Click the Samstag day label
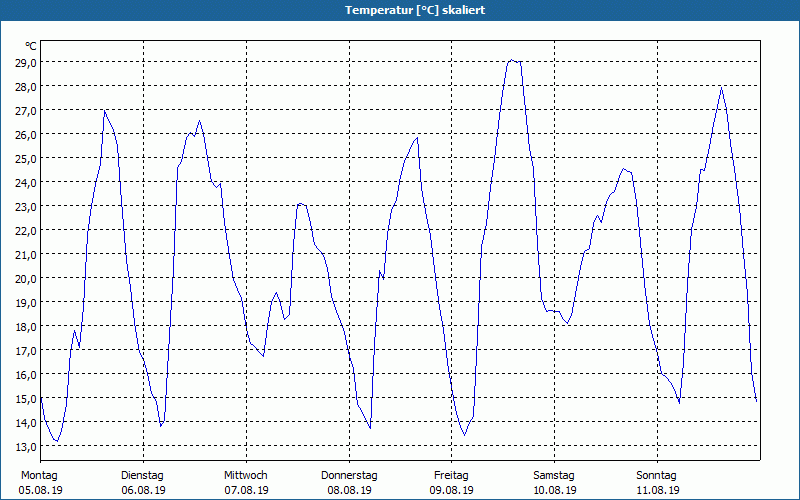Viewport: 800px width, 500px height. (x=554, y=476)
